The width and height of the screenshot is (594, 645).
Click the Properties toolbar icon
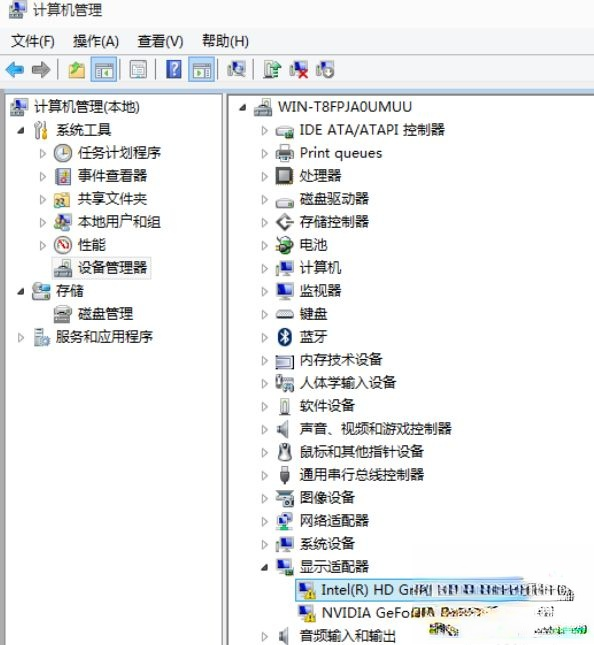(x=138, y=70)
